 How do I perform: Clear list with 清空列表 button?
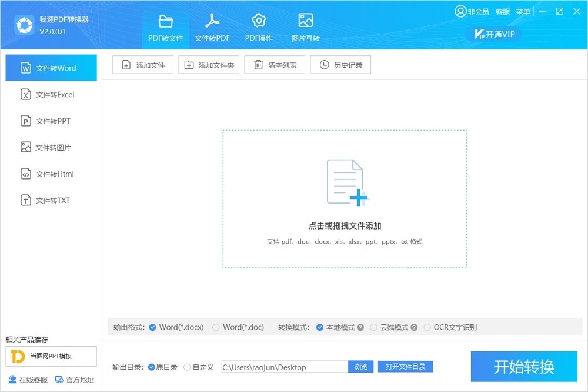(x=275, y=65)
